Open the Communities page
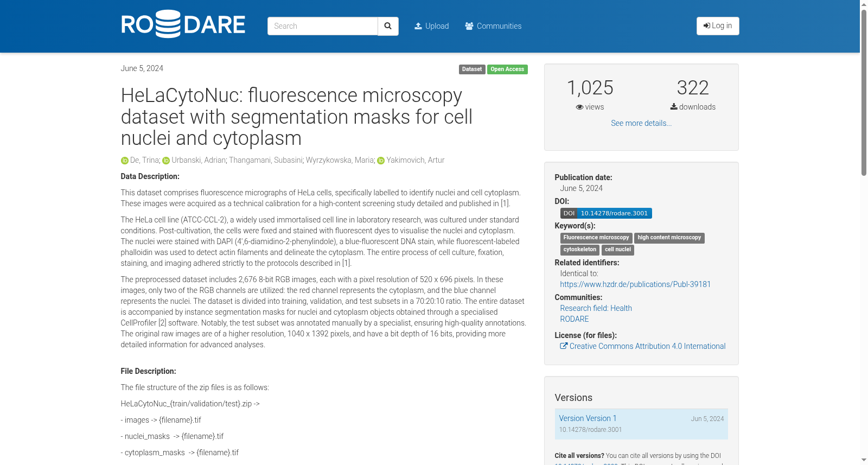868x465 pixels. click(x=493, y=26)
